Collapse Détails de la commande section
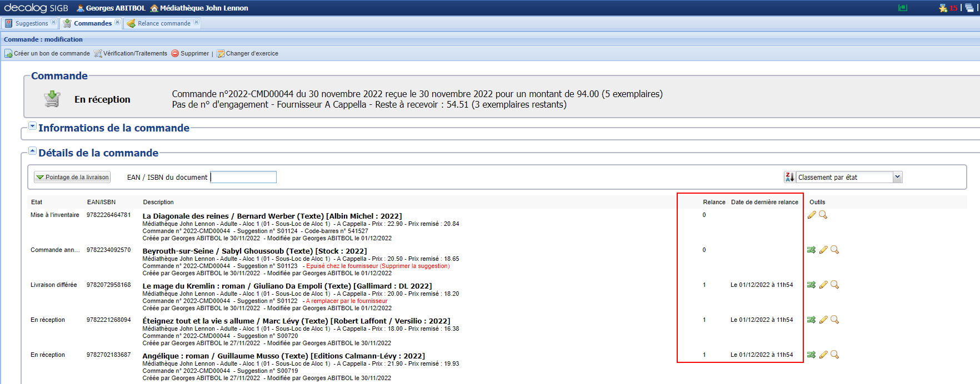This screenshot has width=980, height=384. point(32,151)
